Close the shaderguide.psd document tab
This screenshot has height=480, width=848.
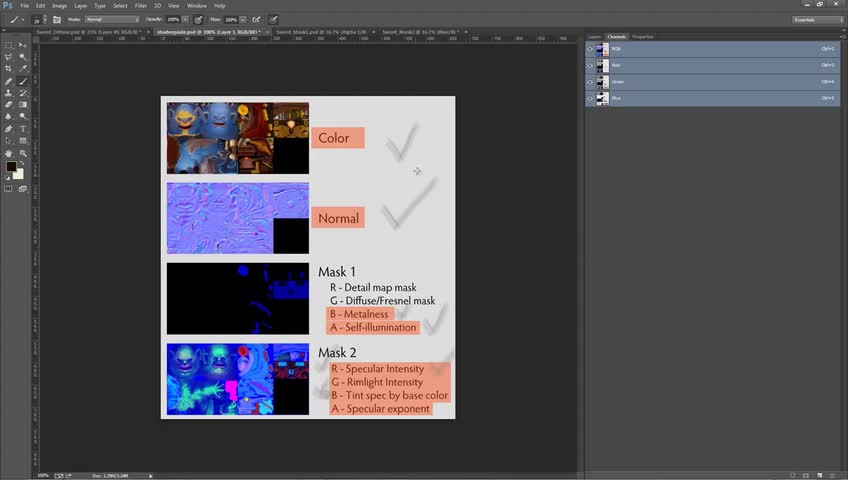coord(267,32)
